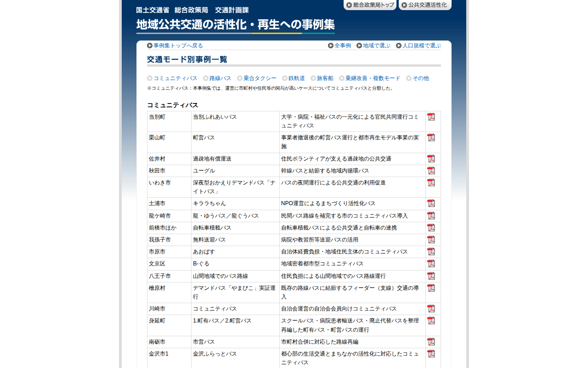Click the B-ぐる cell
Screen dimensions: 588x368
click(x=235, y=264)
